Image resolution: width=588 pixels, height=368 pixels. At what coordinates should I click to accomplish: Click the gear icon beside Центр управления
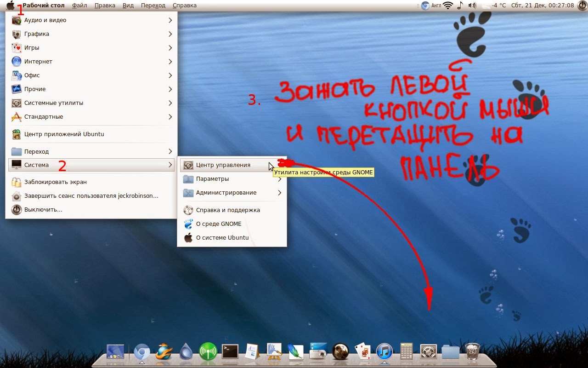point(188,165)
